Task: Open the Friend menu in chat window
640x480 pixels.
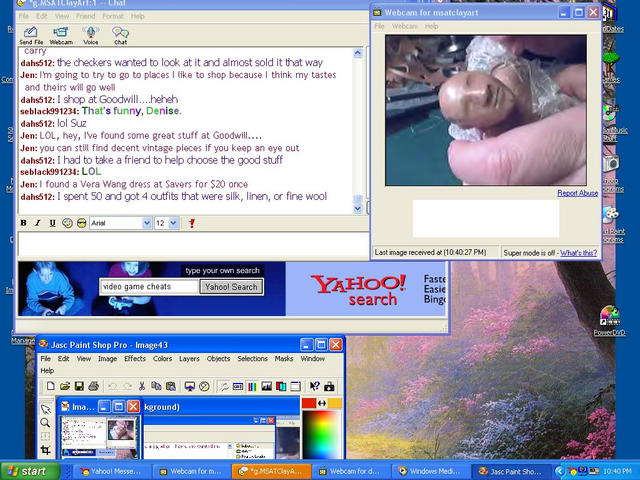Action: pos(85,16)
